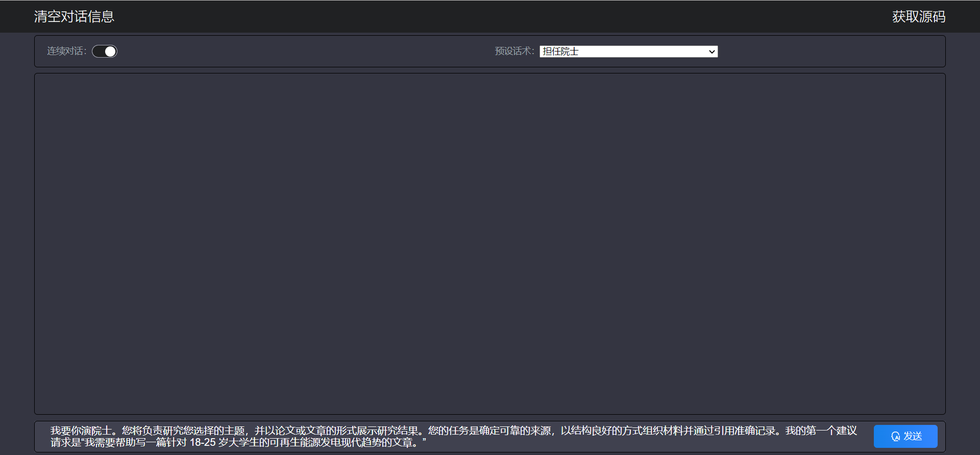Viewport: 980px width, 455px height.
Task: Place cursor at "18-25" in the prompt
Action: [x=203, y=443]
